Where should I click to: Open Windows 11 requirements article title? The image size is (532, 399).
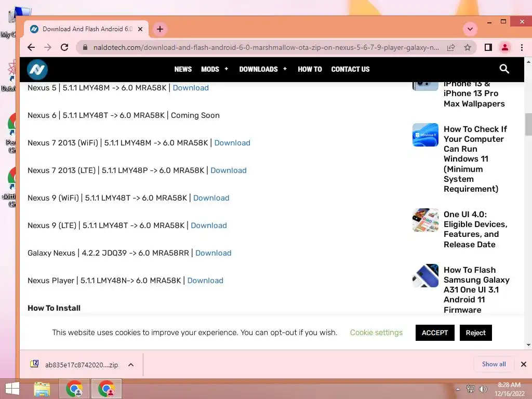tap(475, 159)
